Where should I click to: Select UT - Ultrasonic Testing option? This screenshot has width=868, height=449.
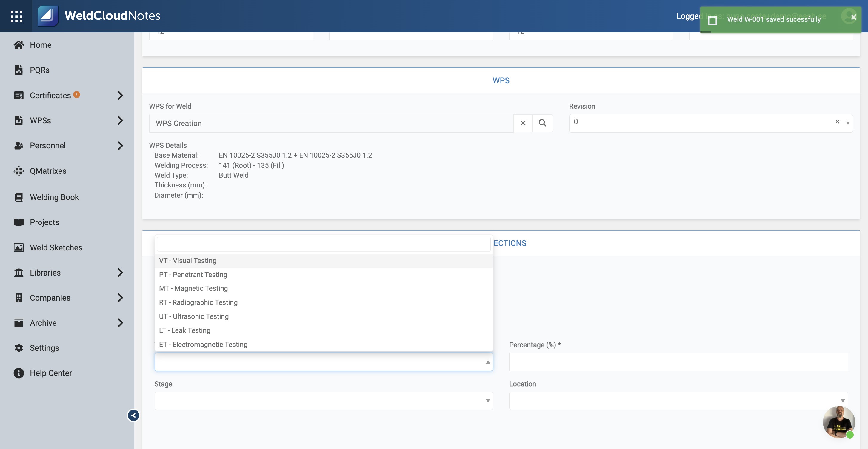coord(324,316)
